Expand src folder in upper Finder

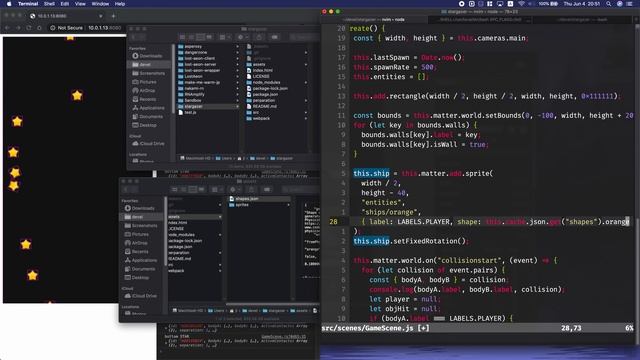pos(306,113)
